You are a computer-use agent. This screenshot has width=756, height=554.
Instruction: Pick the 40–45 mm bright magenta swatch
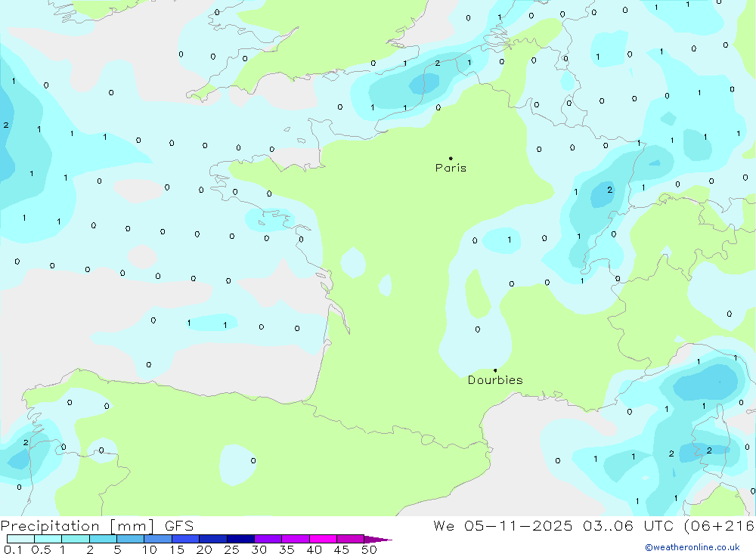[323, 539]
